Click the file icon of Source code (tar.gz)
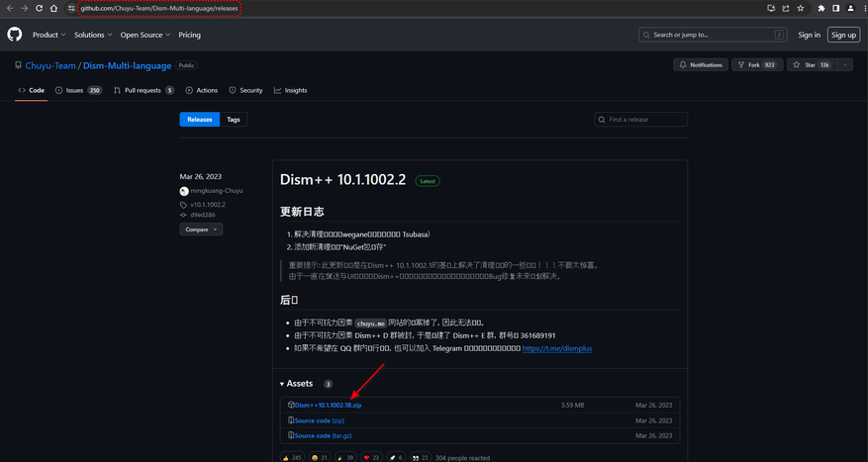868x462 pixels. (291, 435)
